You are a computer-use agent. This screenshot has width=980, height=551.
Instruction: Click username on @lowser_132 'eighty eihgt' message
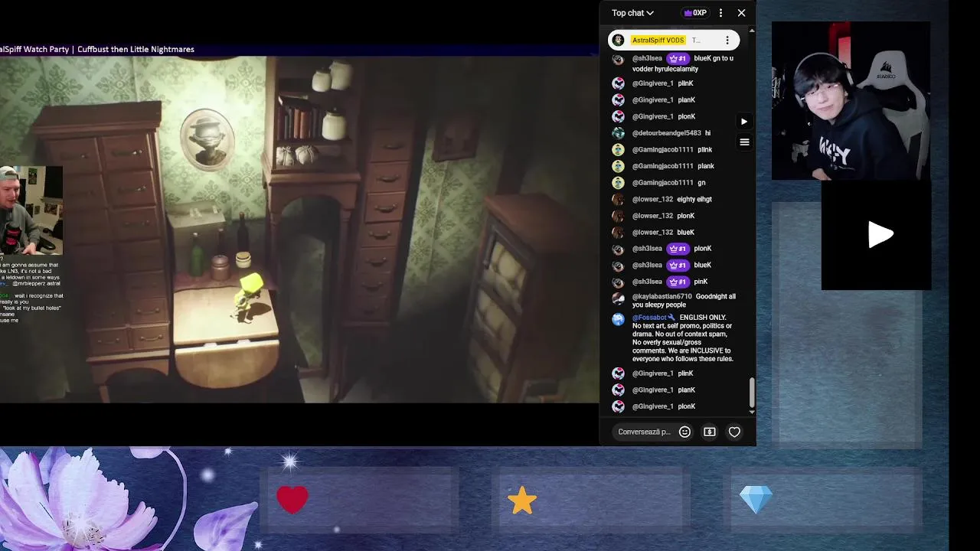pos(652,199)
